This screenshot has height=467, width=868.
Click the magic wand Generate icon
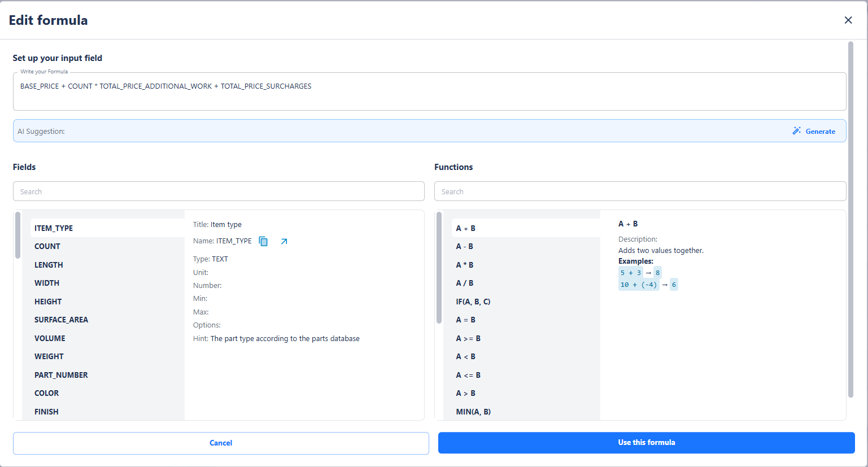pos(796,131)
